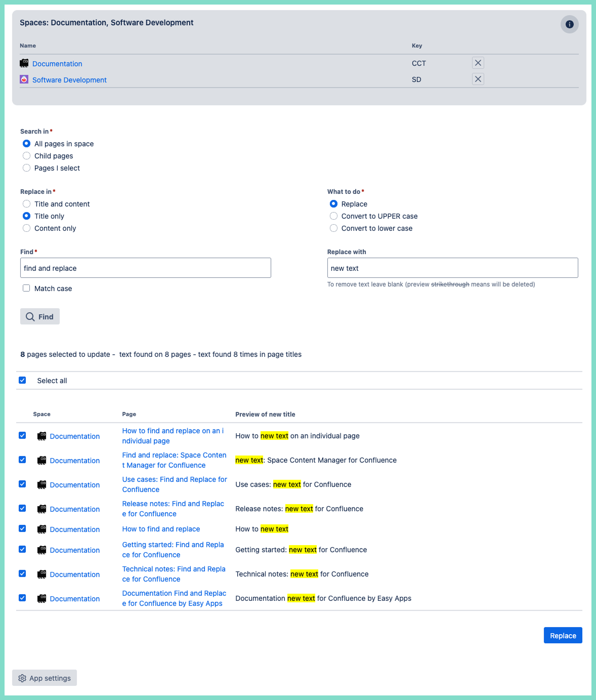The width and height of the screenshot is (596, 700).
Task: Click the info icon in Spaces panel
Action: tap(569, 24)
